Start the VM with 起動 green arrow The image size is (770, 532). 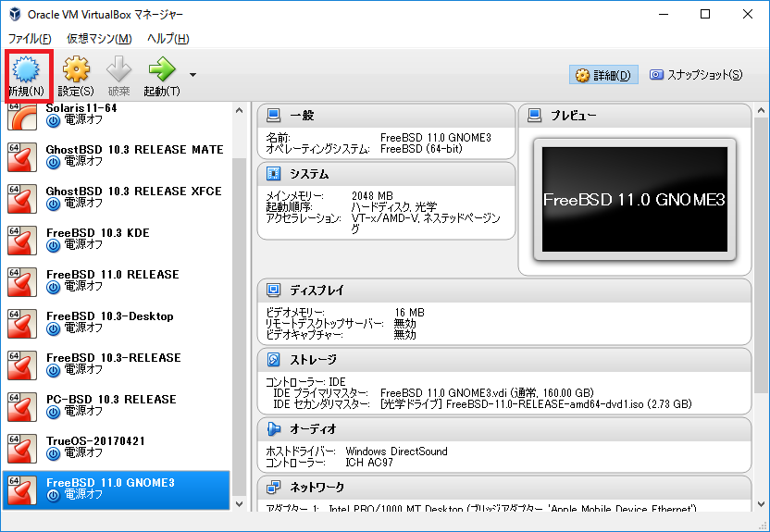click(162, 68)
